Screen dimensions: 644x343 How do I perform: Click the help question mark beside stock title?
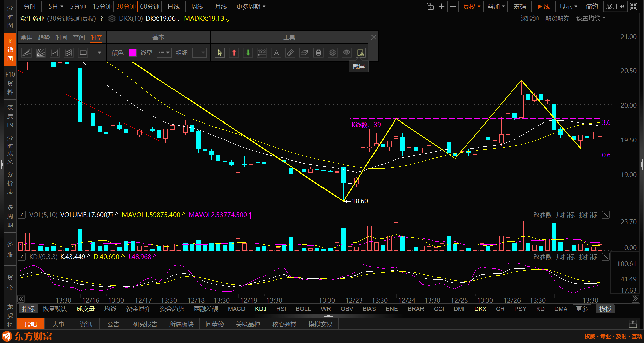[101, 19]
